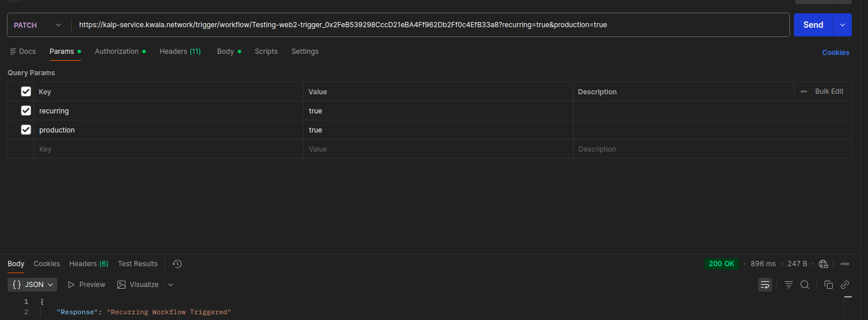This screenshot has height=320, width=868.
Task: Click the "Recurring Workflow Triggered" response text
Action: [x=169, y=312]
